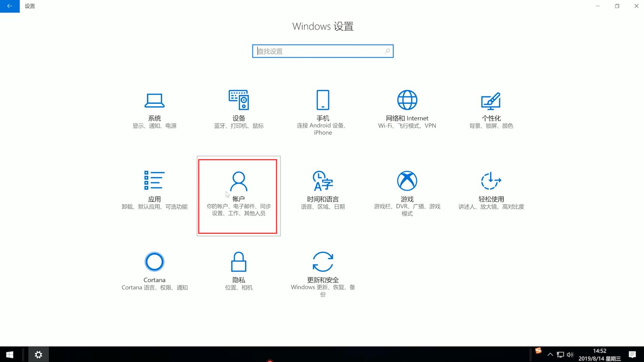Click 显示、通知、电源 description
The width and height of the screenshot is (644, 362).
click(x=154, y=126)
